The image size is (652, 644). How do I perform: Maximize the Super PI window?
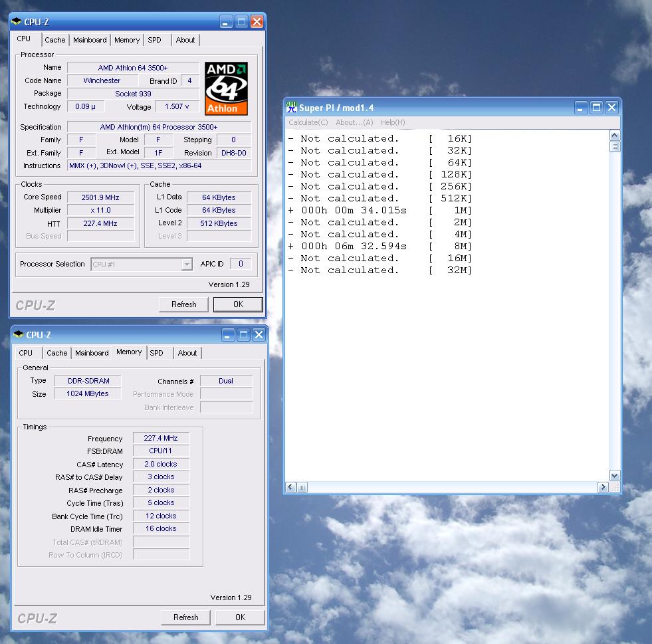[x=596, y=108]
